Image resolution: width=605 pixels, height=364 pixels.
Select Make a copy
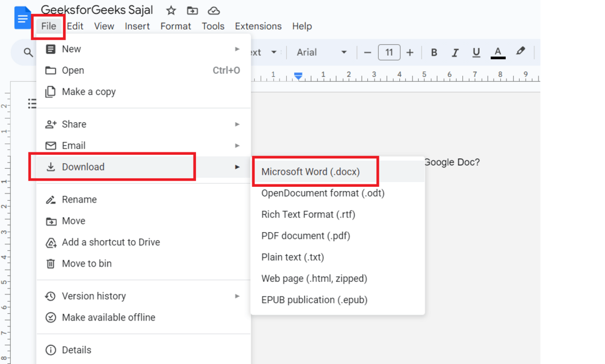pos(143,92)
